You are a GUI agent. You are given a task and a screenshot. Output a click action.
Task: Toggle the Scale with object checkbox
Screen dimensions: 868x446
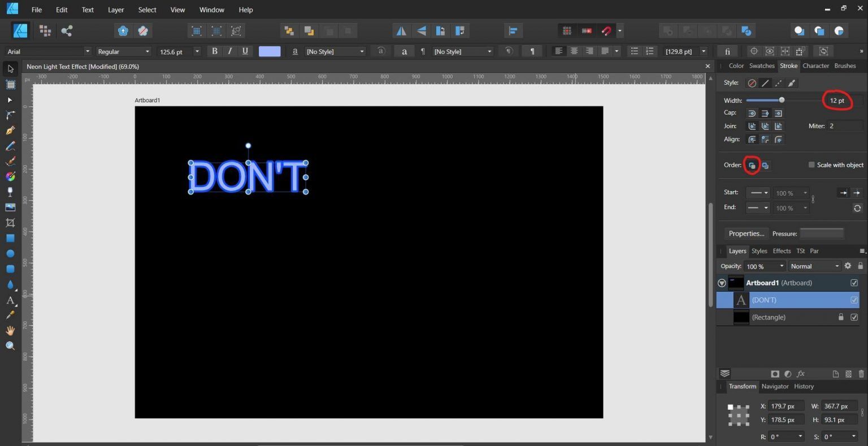(812, 164)
